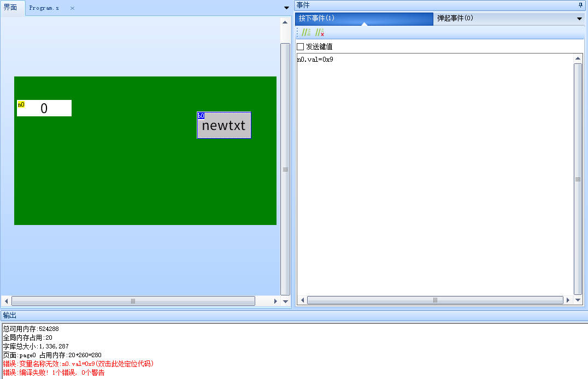
Task: Click the red error line 变量名称无效
Action: click(78, 364)
